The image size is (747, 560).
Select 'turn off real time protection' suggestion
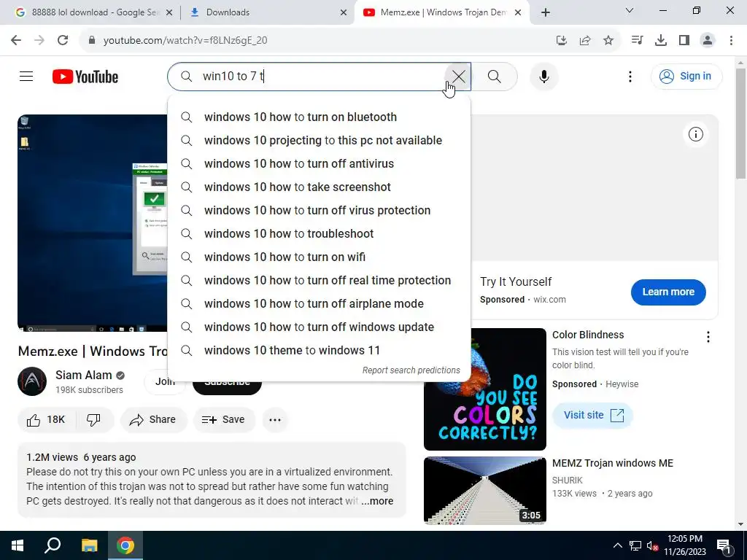tap(319, 280)
